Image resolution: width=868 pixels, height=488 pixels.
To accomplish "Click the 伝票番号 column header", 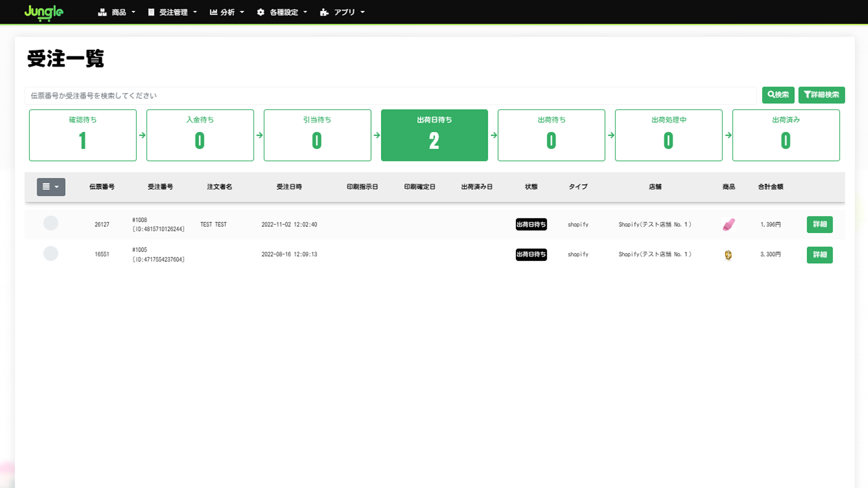I will (x=102, y=187).
